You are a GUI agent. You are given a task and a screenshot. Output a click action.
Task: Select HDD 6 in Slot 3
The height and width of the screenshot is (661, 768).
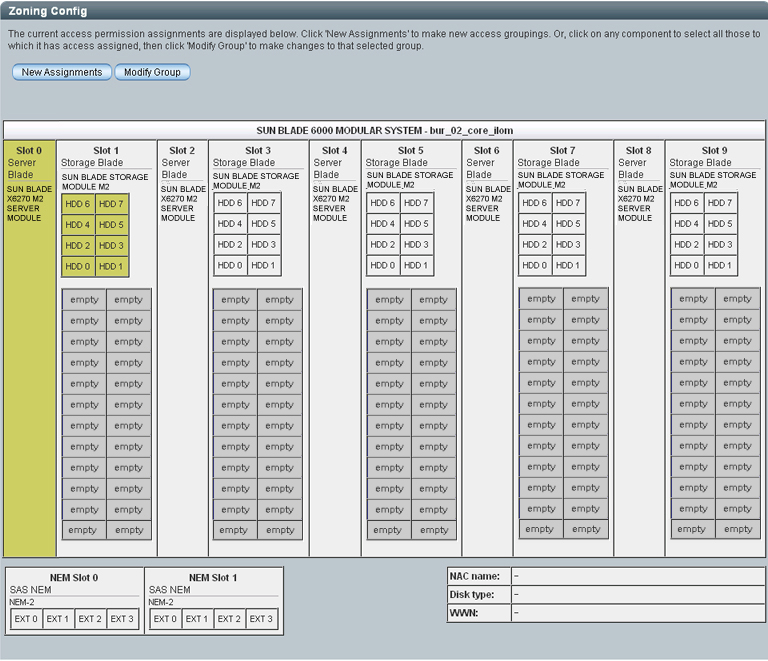230,203
